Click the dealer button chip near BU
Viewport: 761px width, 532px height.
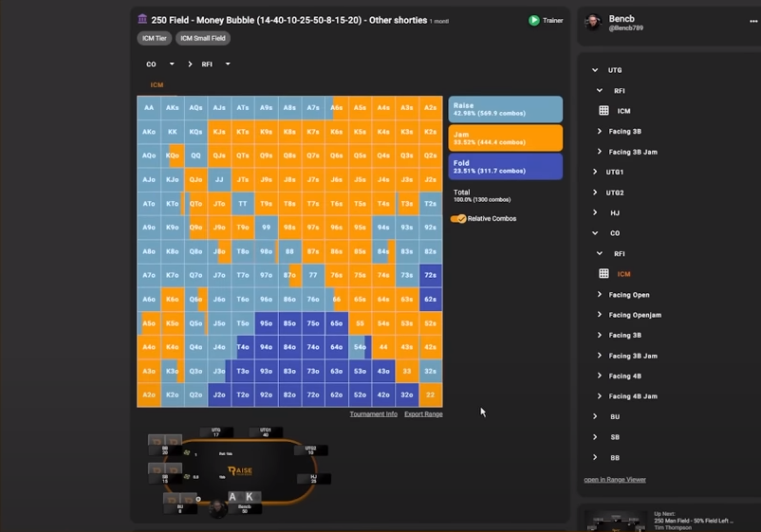(198, 499)
